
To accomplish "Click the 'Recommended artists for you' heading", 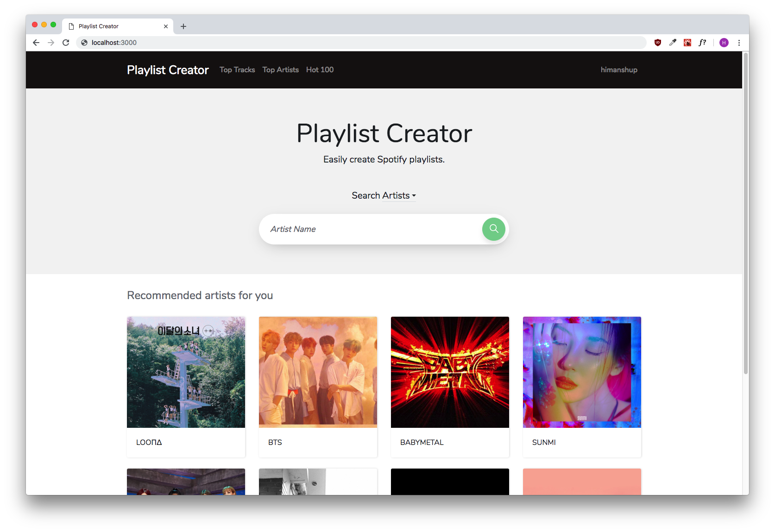I will (200, 295).
